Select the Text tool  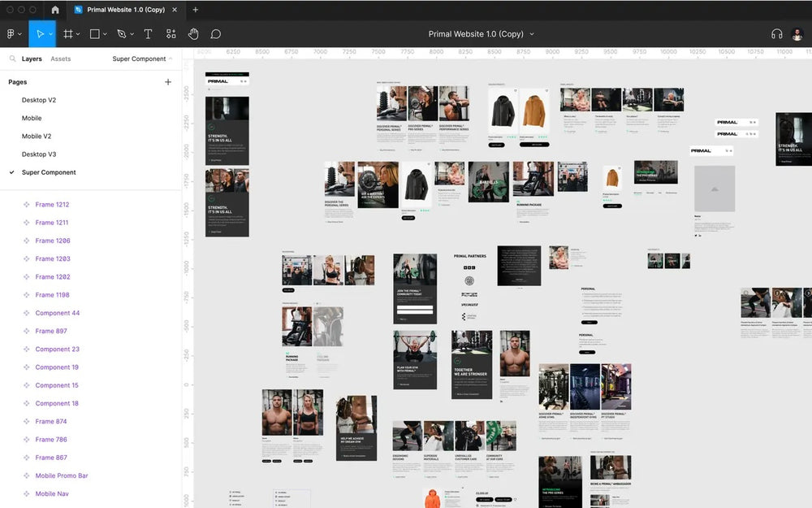148,34
